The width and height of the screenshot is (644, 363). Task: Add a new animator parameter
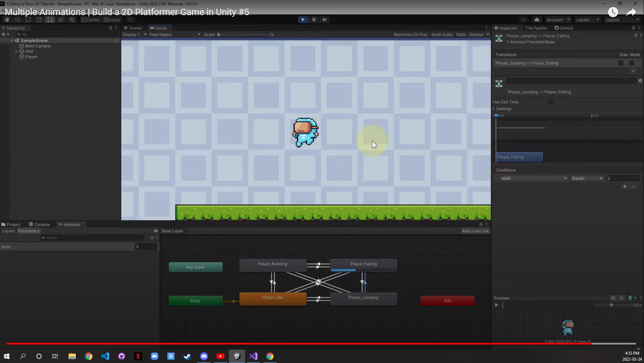[153, 238]
